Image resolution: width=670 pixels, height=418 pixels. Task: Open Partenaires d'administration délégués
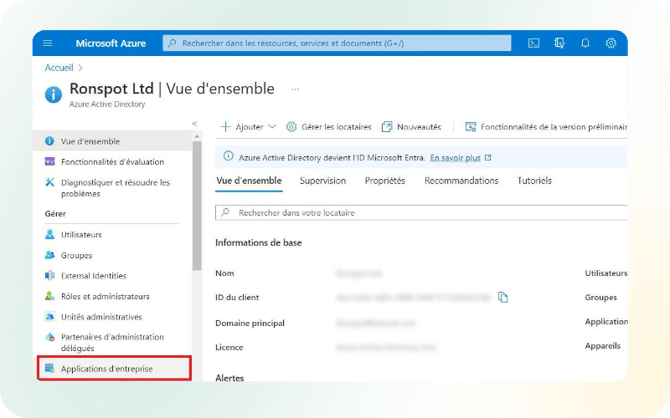[112, 342]
